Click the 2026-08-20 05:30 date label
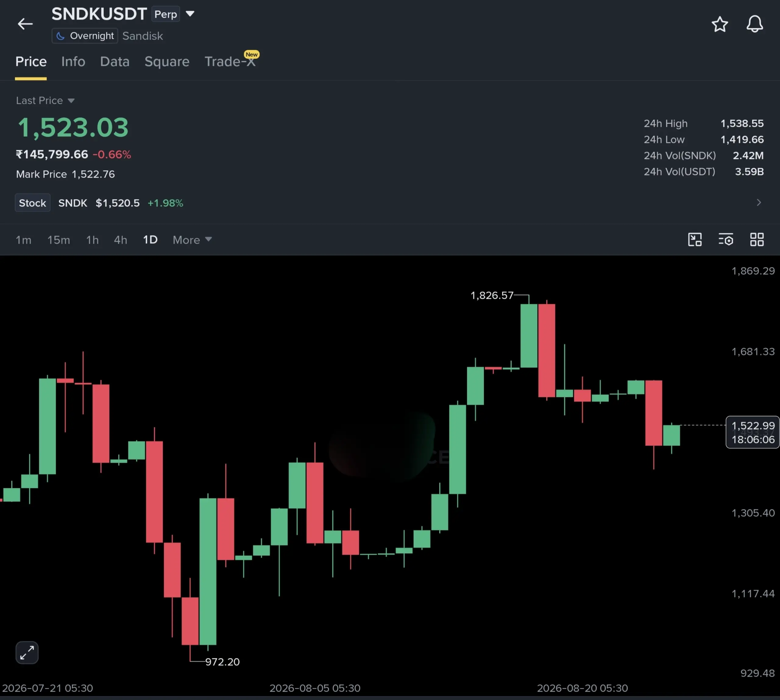780x700 pixels. (582, 688)
